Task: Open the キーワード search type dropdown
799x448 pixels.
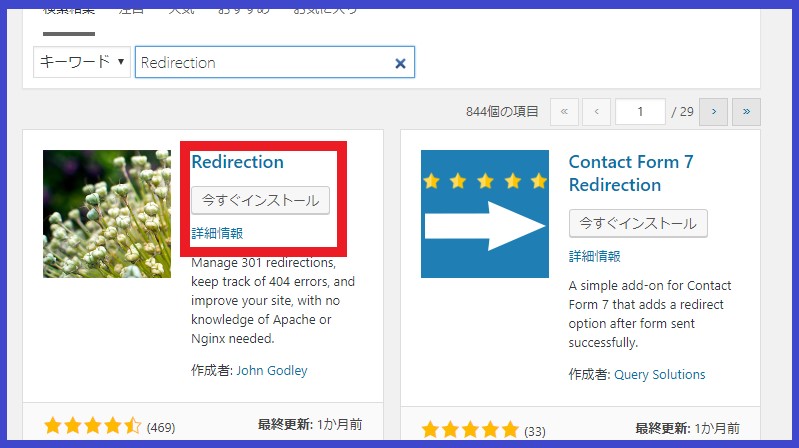Action: (x=82, y=62)
